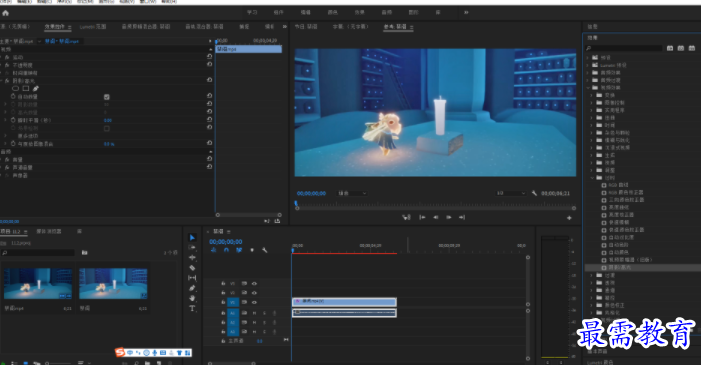Click the Home icon
Image resolution: width=701 pixels, height=365 pixels.
click(x=5, y=13)
